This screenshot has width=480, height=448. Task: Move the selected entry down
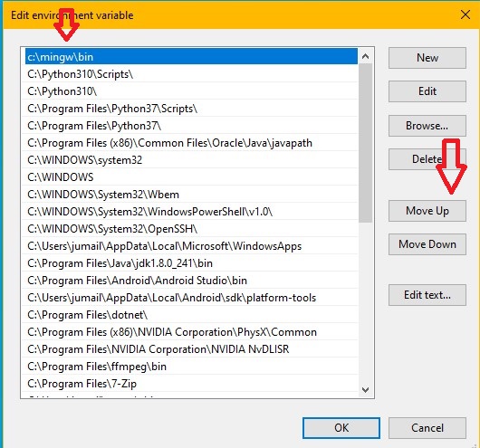coord(427,244)
